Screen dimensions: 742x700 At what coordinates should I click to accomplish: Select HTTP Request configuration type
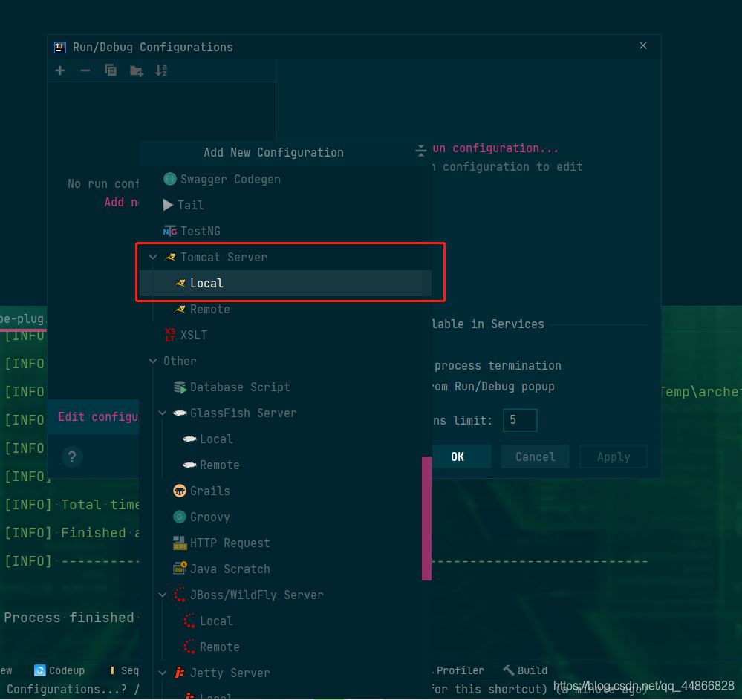(285, 543)
